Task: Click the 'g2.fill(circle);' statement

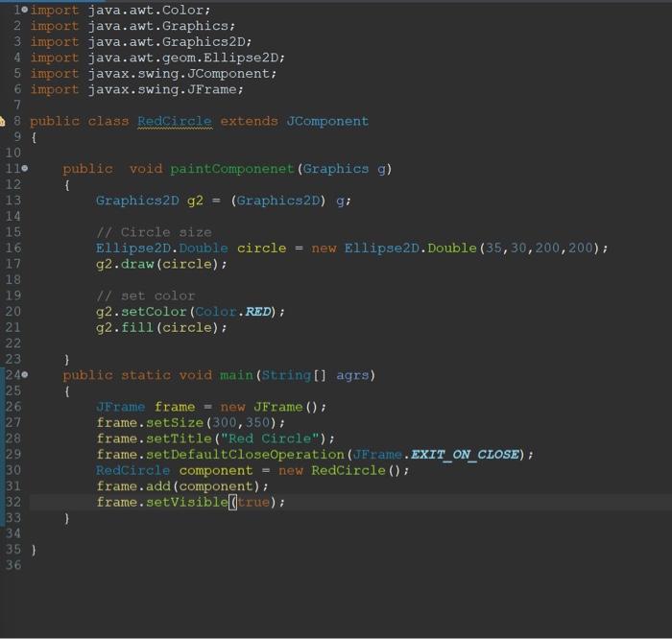Action: [161, 327]
